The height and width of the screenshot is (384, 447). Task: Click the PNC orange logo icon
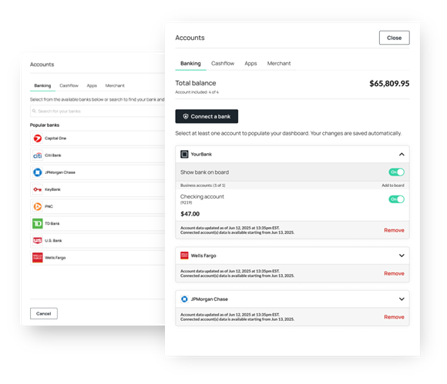38,206
